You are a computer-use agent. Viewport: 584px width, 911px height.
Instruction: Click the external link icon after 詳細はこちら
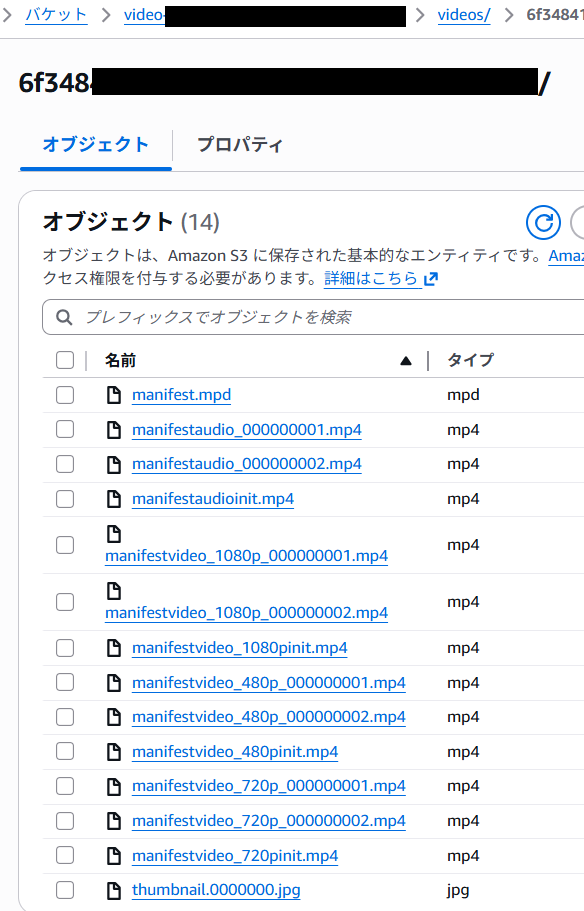tap(430, 278)
